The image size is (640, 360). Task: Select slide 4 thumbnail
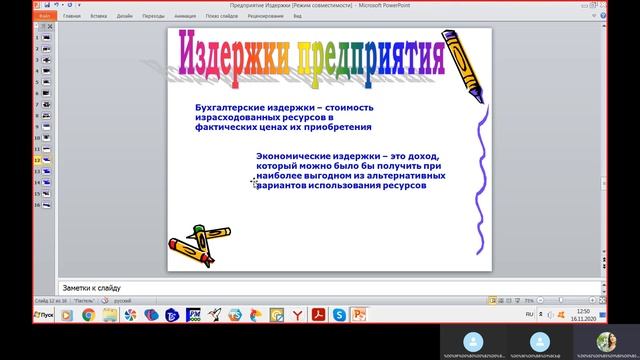click(47, 71)
